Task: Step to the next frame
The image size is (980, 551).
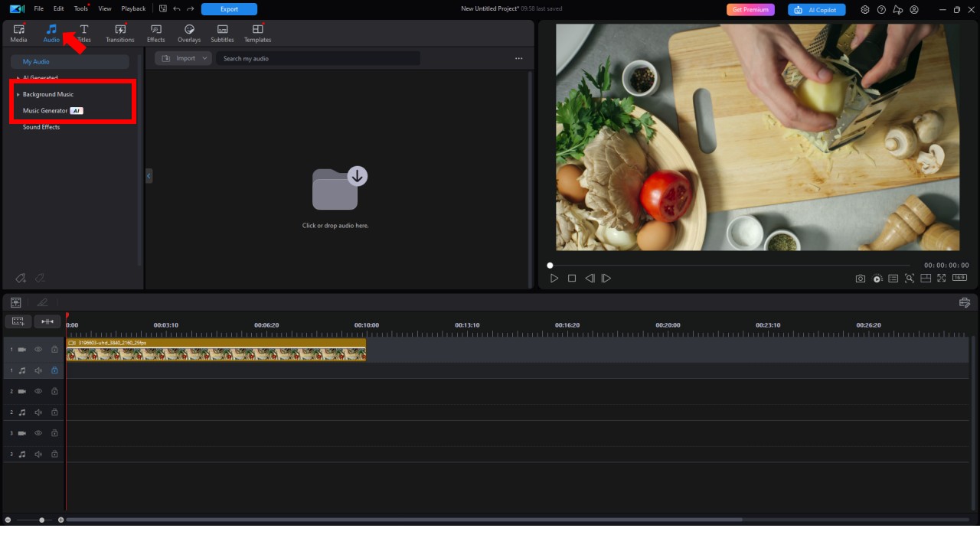Action: [606, 279]
